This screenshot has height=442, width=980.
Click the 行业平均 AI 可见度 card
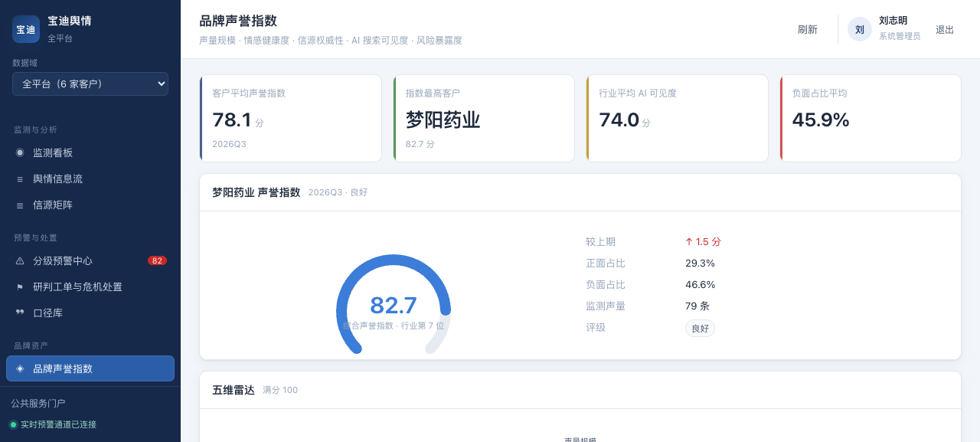pyautogui.click(x=677, y=118)
